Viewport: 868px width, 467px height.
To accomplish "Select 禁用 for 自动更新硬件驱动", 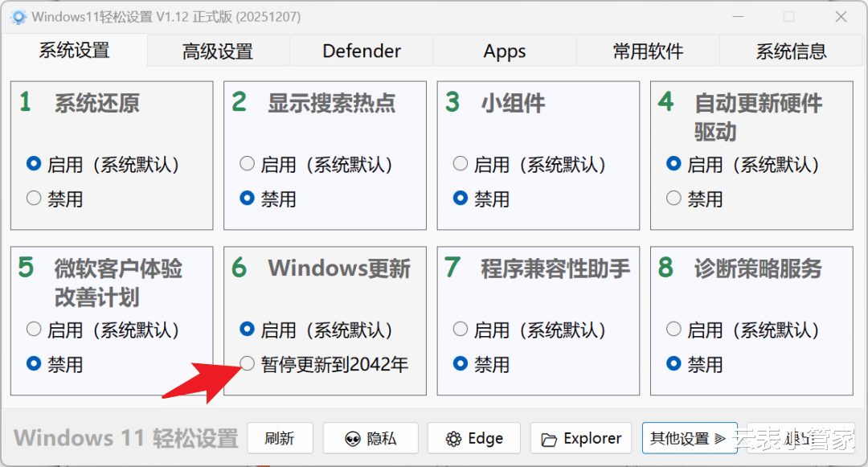I will coord(674,199).
